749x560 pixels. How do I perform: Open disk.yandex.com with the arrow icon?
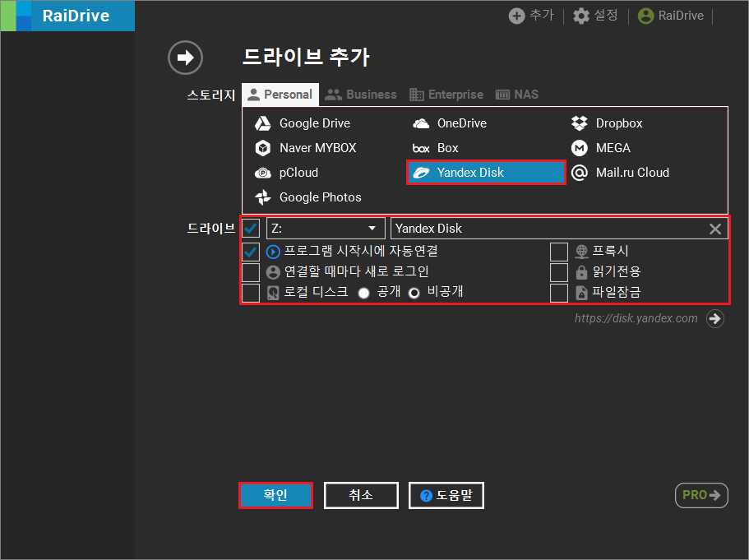point(715,319)
